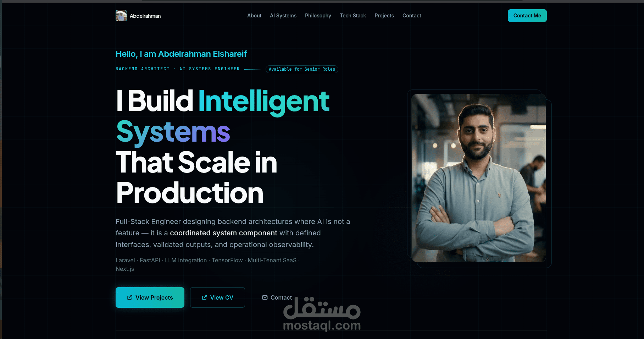Click the portrait photo of Abdelrahman
644x339 pixels.
(x=479, y=178)
